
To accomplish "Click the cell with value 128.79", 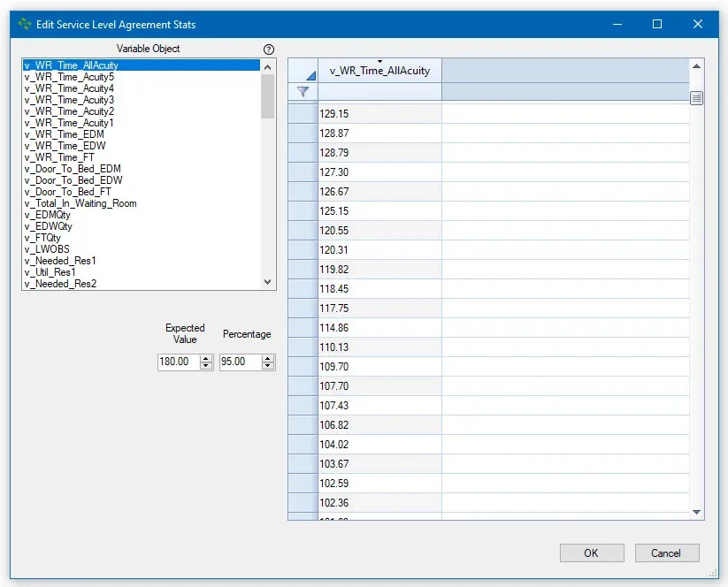I will click(x=379, y=153).
